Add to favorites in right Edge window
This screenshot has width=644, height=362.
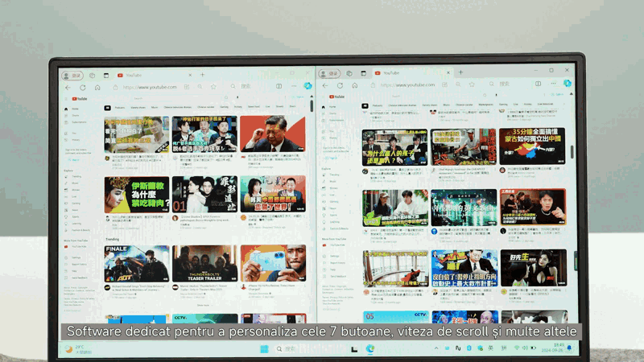[472, 84]
